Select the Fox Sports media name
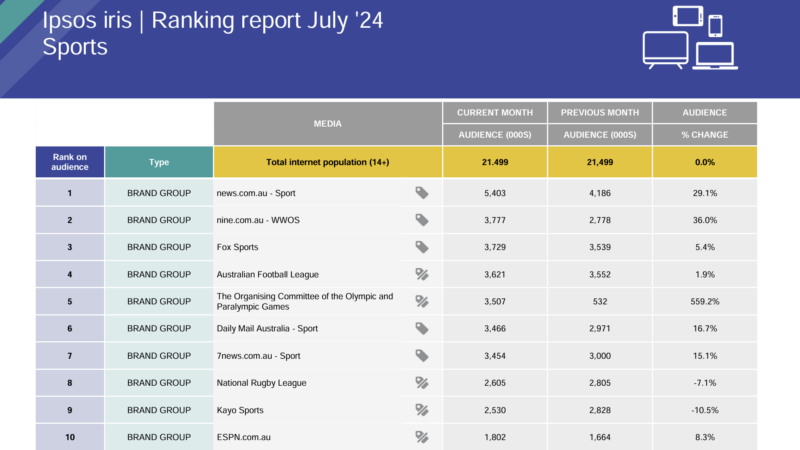The height and width of the screenshot is (450, 800). (x=237, y=247)
